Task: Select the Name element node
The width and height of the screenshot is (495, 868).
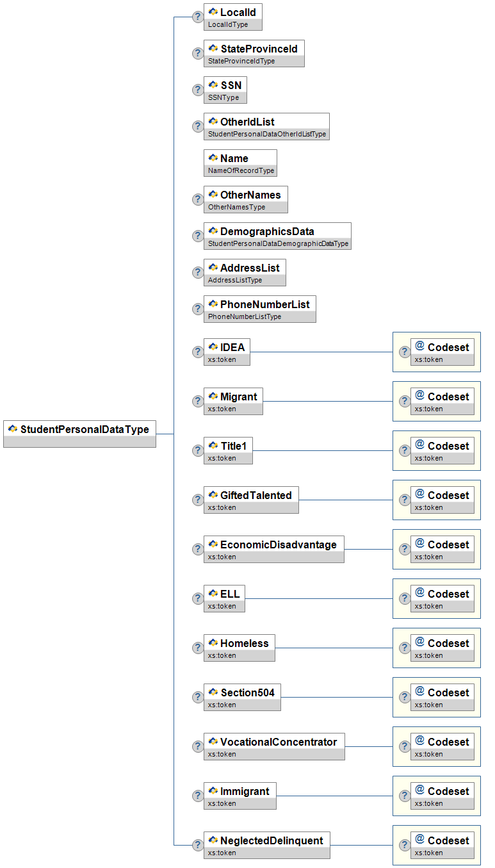Action: point(240,163)
